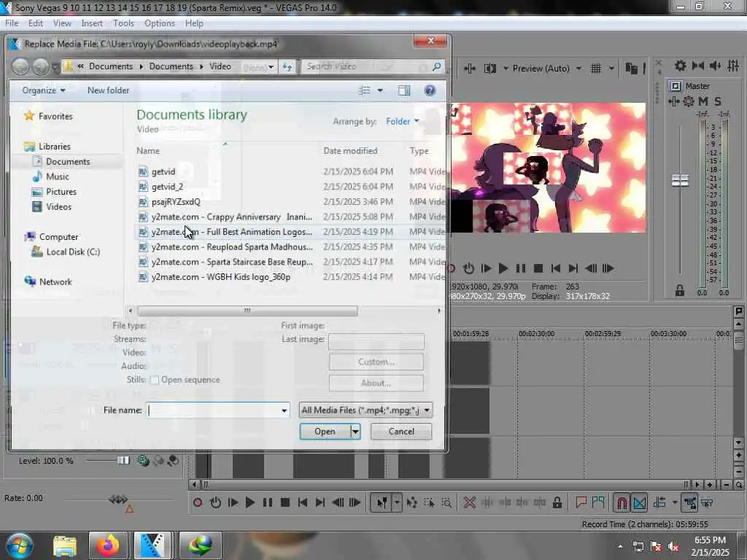The height and width of the screenshot is (560, 747).
Task: Show the preview pane in the file dialog
Action: tap(404, 90)
